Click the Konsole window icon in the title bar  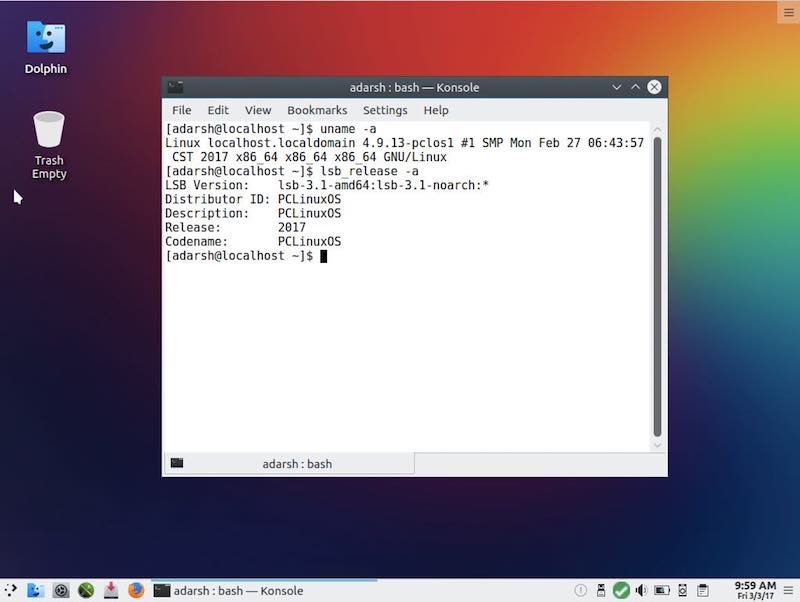[x=176, y=87]
